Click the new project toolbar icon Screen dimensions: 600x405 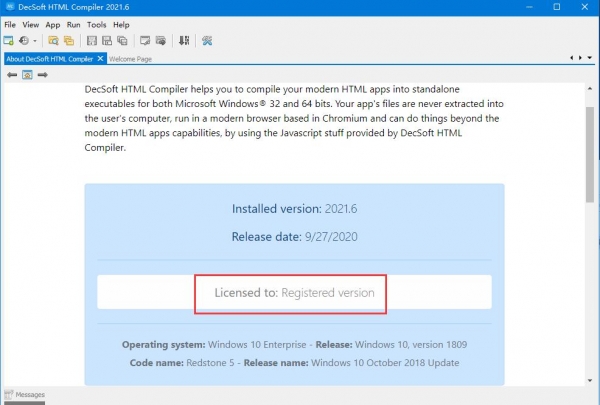[8, 41]
